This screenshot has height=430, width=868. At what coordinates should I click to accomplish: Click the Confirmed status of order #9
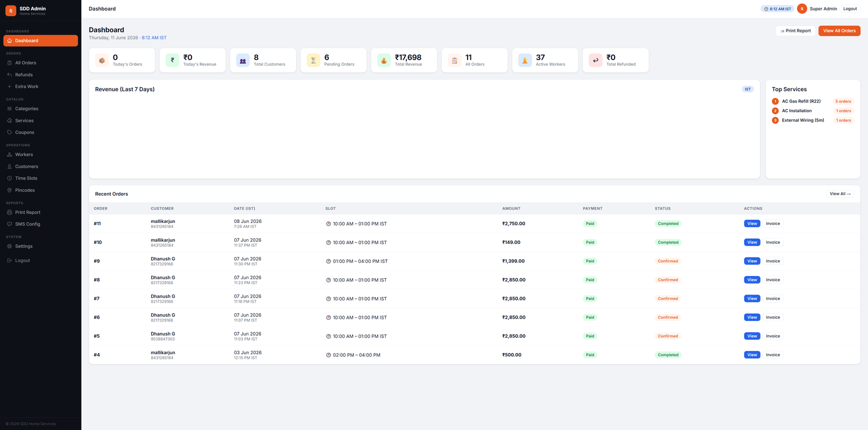(668, 261)
